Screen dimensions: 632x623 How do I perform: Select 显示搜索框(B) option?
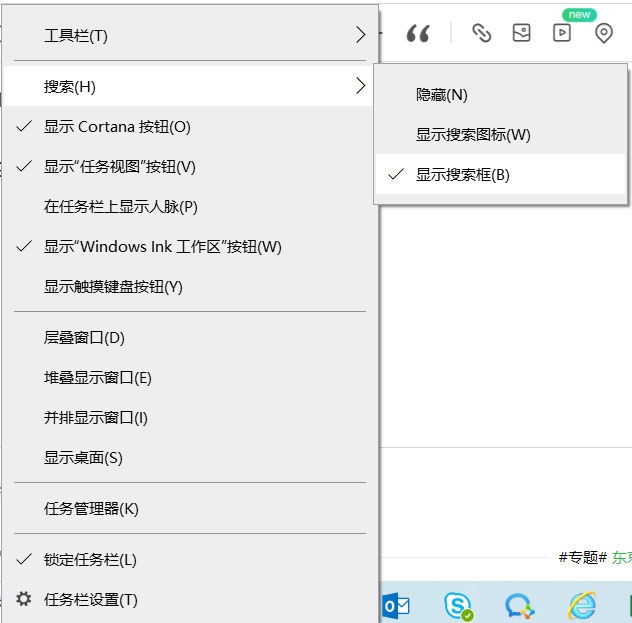pyautogui.click(x=500, y=174)
